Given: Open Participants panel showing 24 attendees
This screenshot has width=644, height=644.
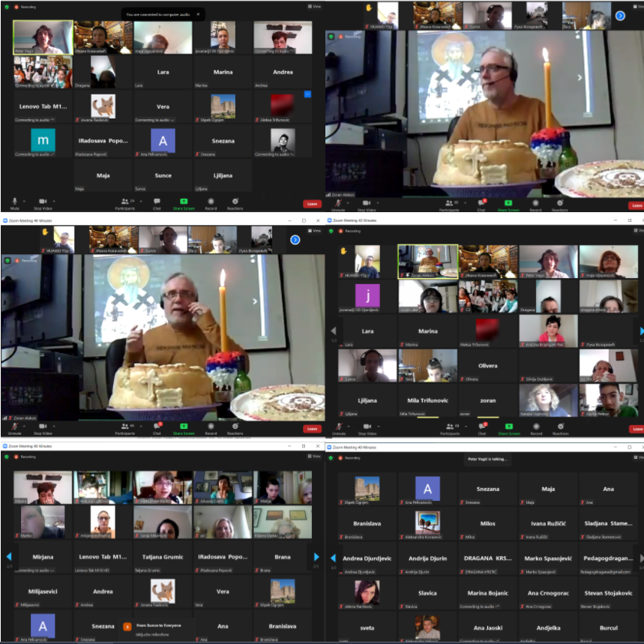Looking at the screenshot, I should [126, 202].
